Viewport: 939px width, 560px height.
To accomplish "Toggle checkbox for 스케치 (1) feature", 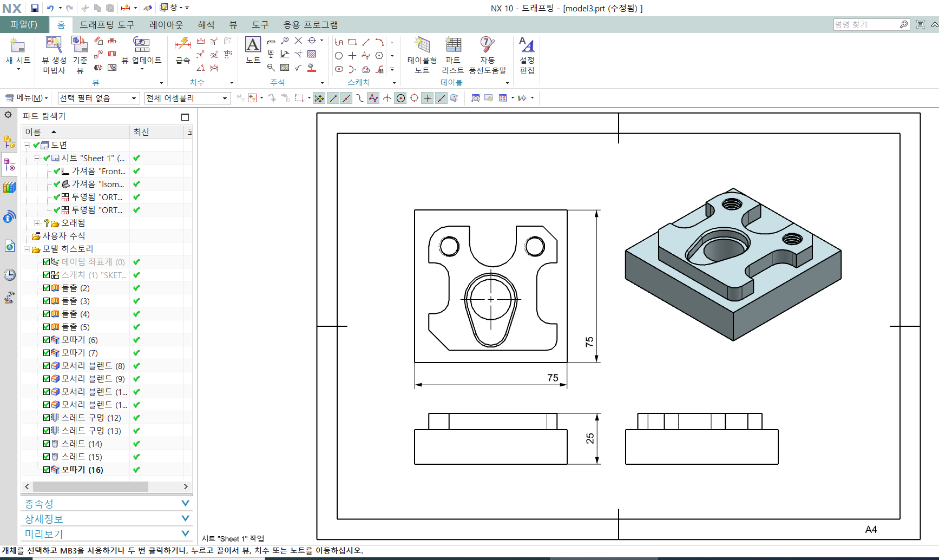I will [47, 275].
